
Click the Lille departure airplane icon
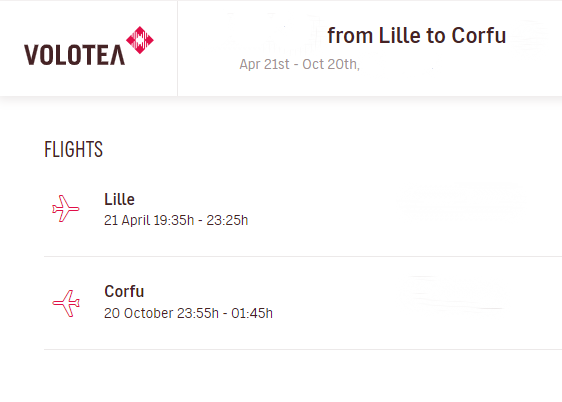66,209
